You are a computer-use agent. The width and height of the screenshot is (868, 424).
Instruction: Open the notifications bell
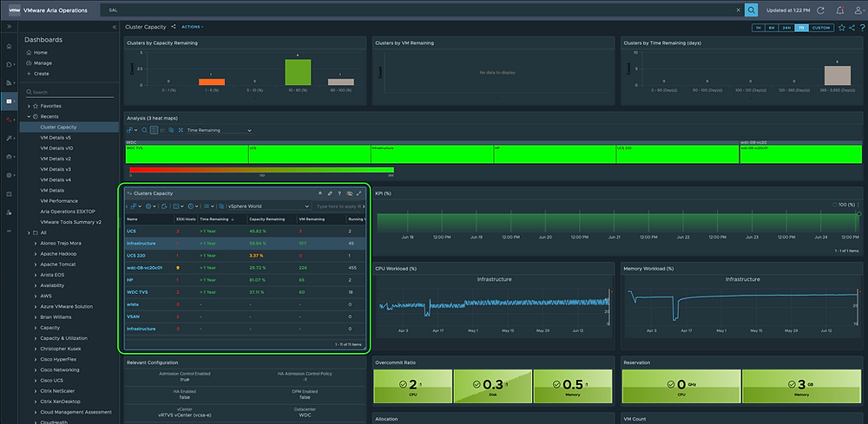[x=840, y=10]
